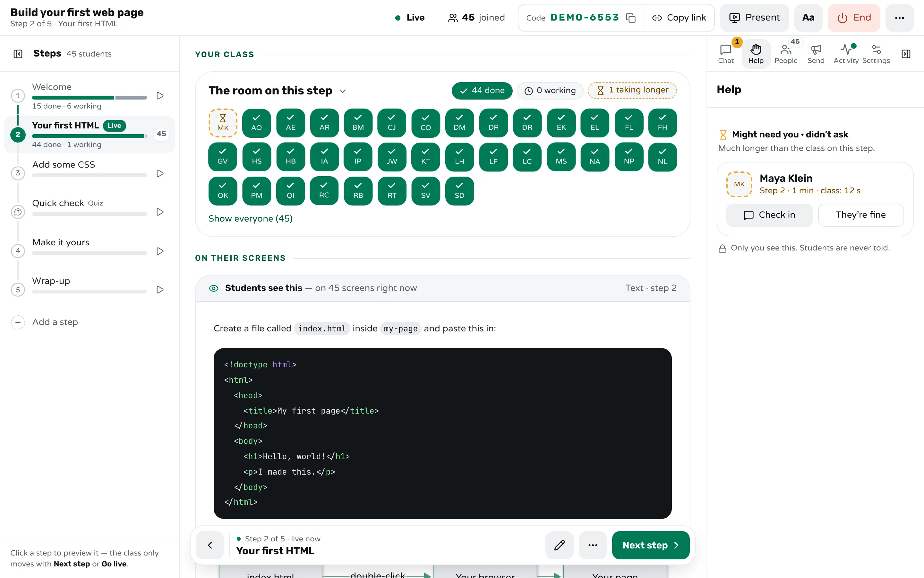Filter room by 1 taking longer
The image size is (924, 578).
pyautogui.click(x=632, y=90)
